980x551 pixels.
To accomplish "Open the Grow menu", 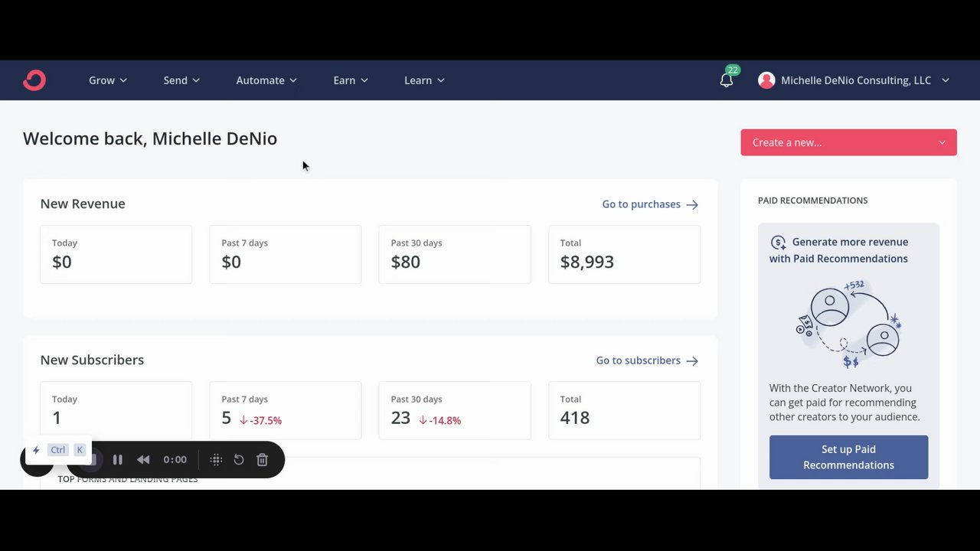I will (108, 80).
